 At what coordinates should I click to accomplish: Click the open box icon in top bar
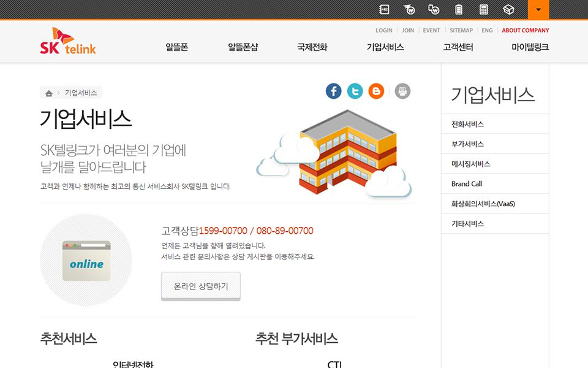(x=508, y=9)
